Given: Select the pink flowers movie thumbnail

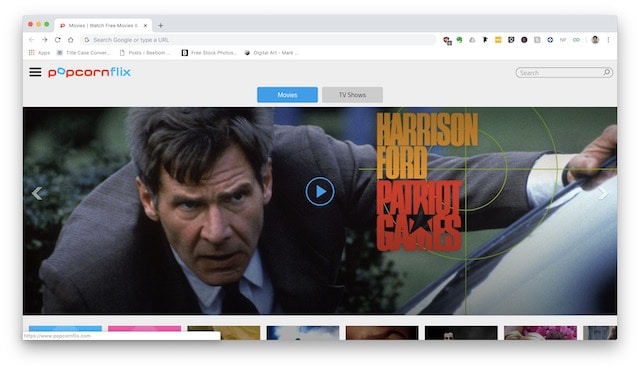Looking at the screenshot, I should [x=540, y=332].
